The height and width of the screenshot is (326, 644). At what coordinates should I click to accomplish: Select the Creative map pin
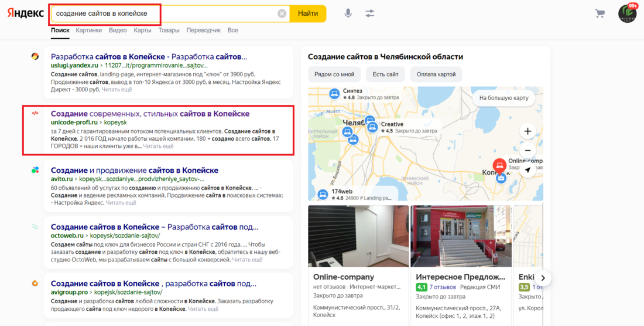[x=372, y=127]
